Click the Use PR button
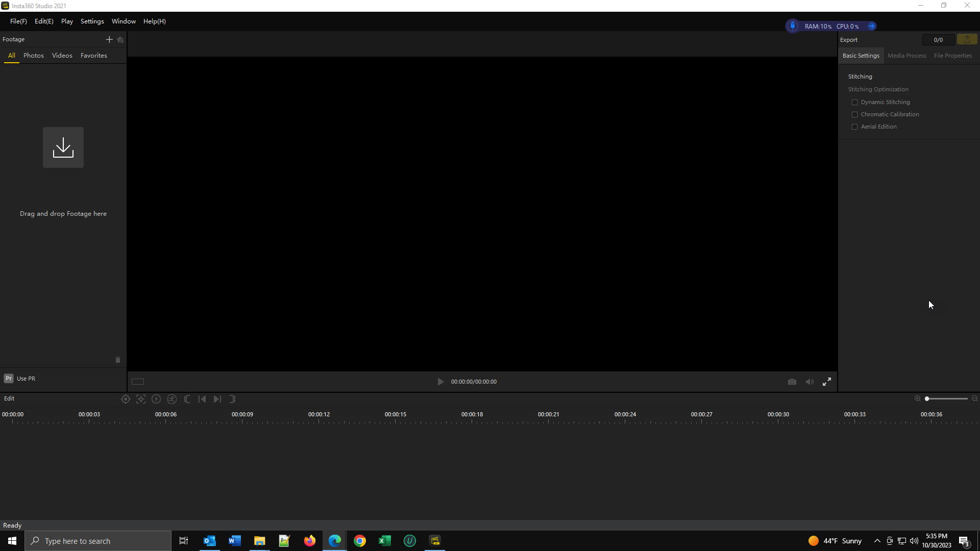 pyautogui.click(x=20, y=379)
